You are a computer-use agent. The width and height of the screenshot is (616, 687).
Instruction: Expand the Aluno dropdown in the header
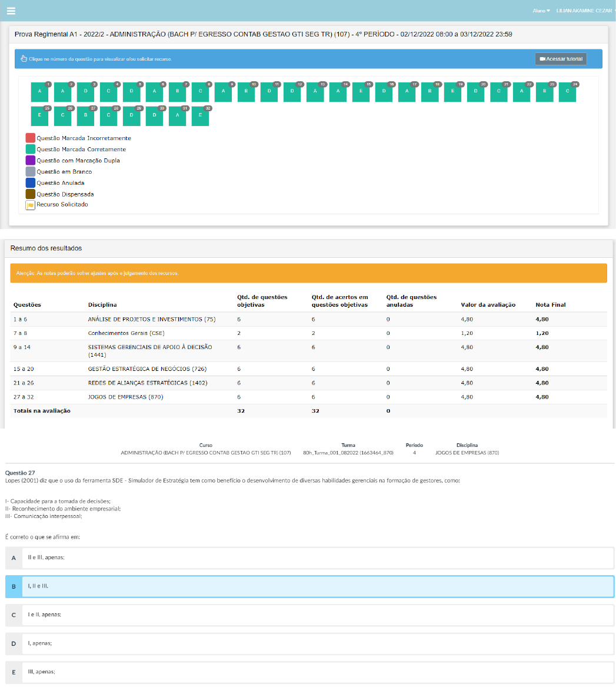click(x=541, y=11)
